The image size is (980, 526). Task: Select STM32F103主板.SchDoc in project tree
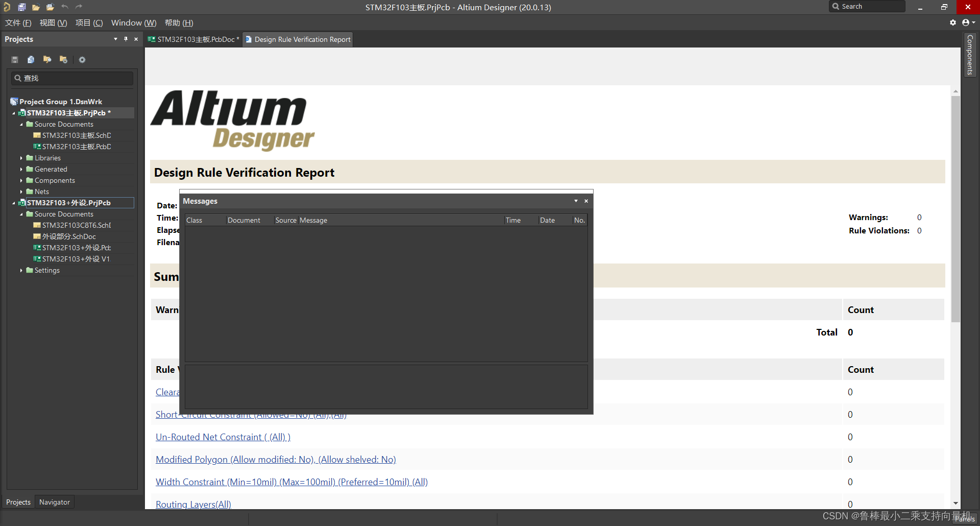72,135
